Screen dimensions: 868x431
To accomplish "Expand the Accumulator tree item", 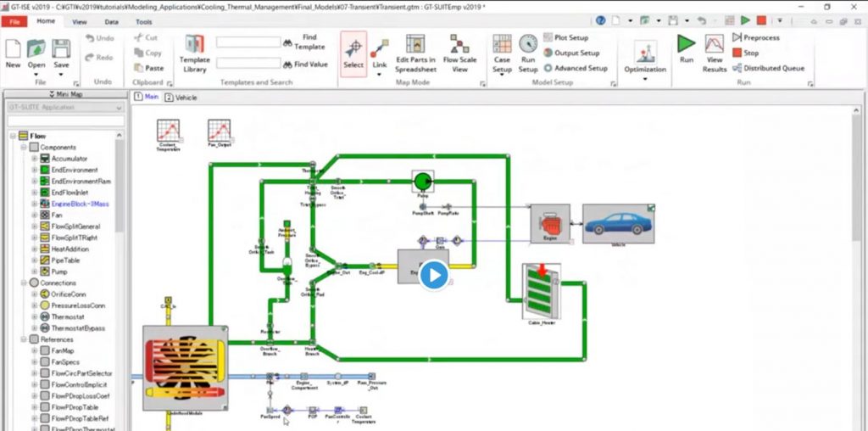I will click(x=34, y=159).
